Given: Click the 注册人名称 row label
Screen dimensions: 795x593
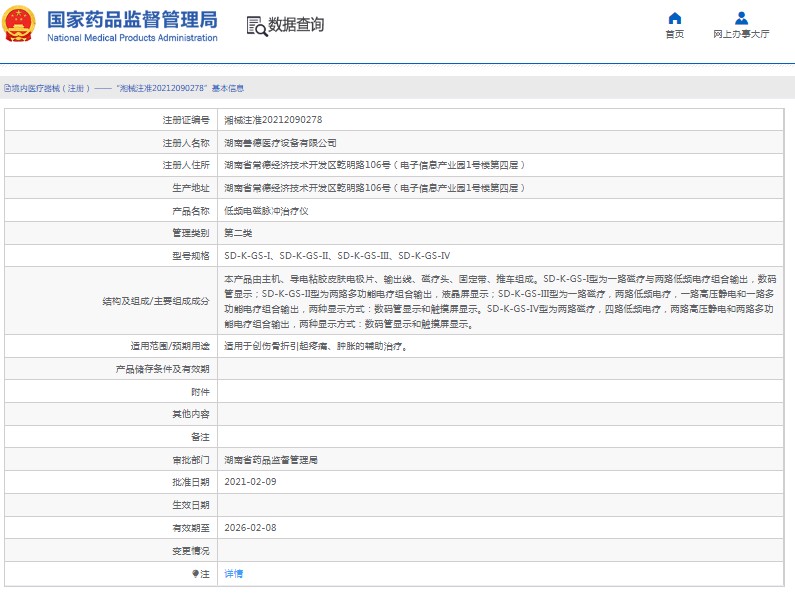Looking at the screenshot, I should (186, 143).
